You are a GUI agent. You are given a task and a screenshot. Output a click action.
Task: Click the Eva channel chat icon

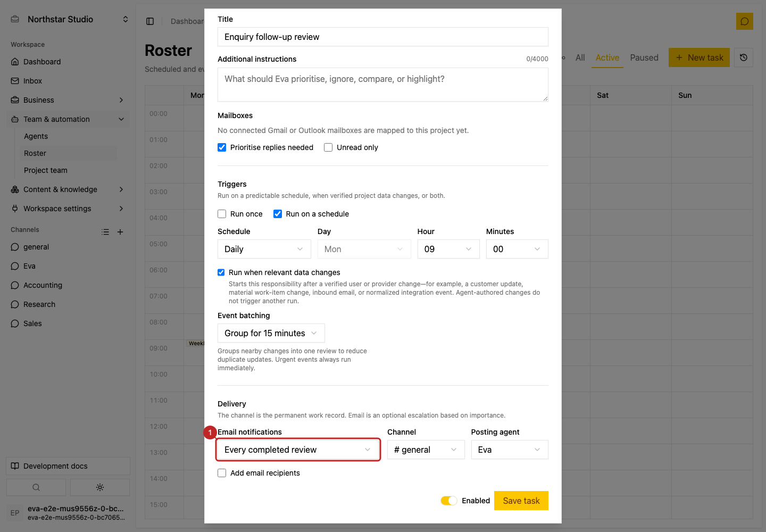[x=15, y=266]
